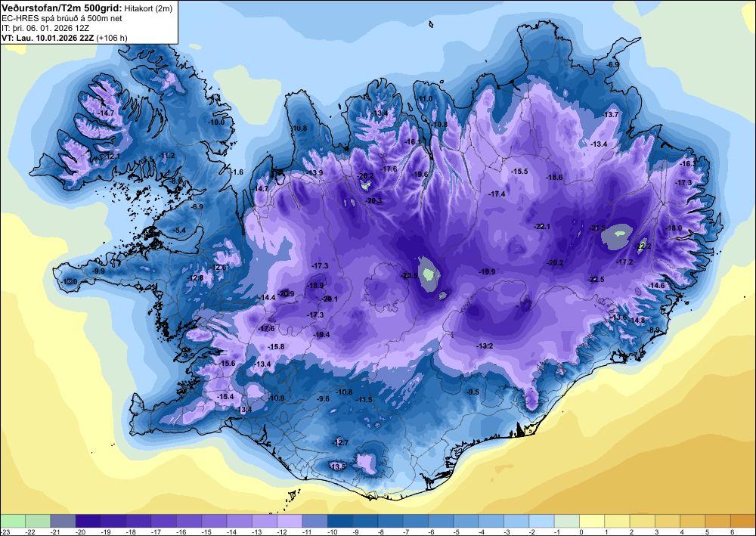Select the dark purple -20 legend swatch
The width and height of the screenshot is (756, 536).
(x=88, y=521)
